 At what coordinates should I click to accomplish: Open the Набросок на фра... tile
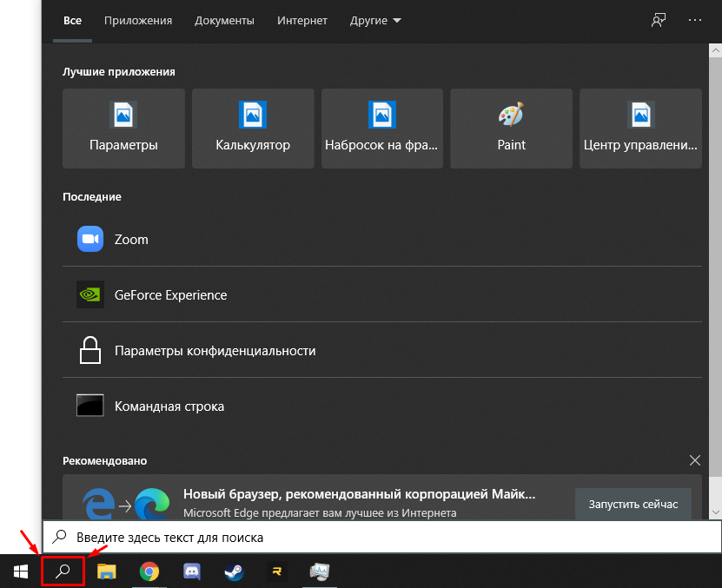click(381, 129)
